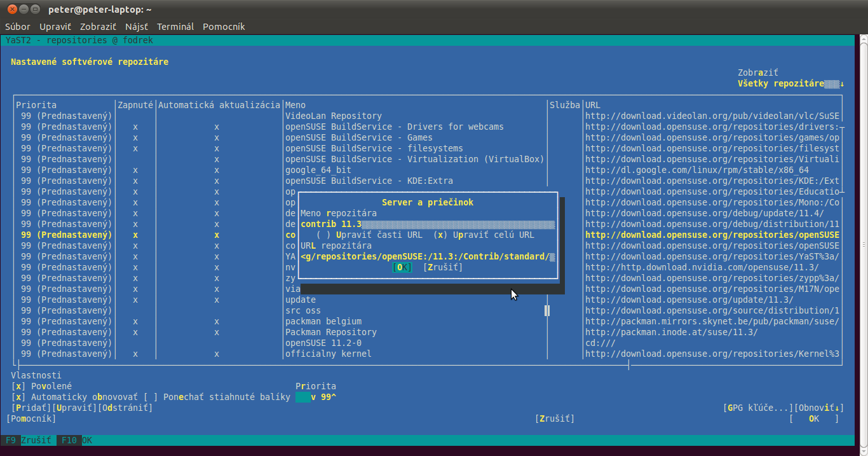This screenshot has width=868, height=456.
Task: Click the bracketed Upraviť button below the properties
Action: coord(74,408)
